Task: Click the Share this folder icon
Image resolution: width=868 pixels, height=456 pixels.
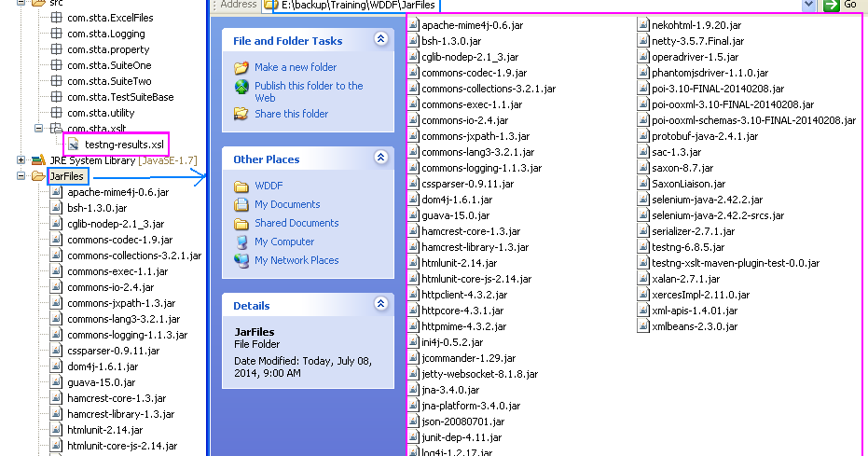Action: [x=241, y=114]
